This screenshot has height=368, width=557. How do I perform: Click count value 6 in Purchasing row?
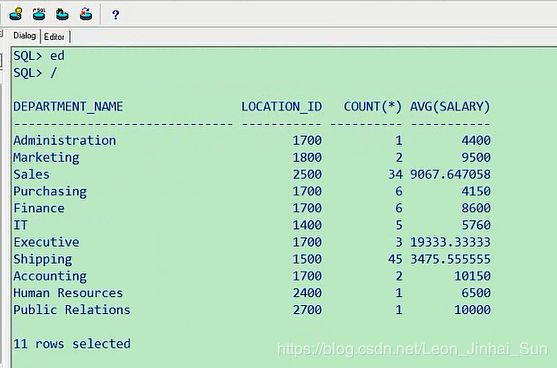coord(399,191)
